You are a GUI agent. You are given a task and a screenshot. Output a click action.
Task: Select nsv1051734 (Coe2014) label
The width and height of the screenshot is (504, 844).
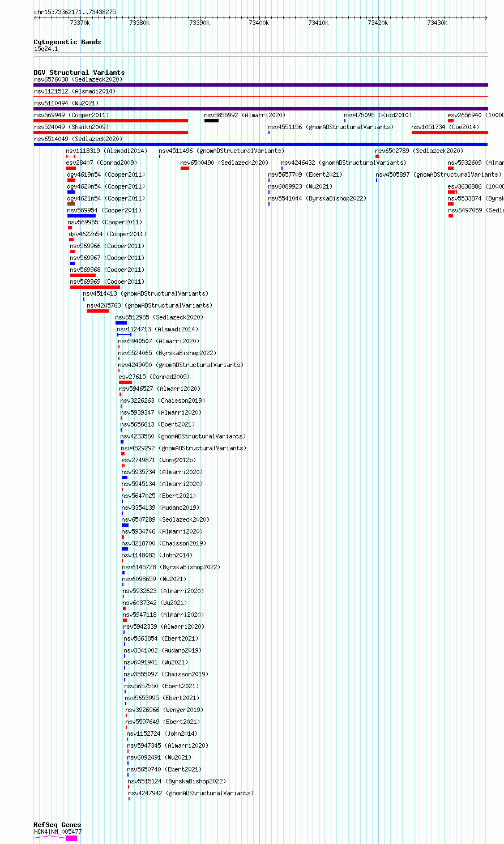coord(445,127)
